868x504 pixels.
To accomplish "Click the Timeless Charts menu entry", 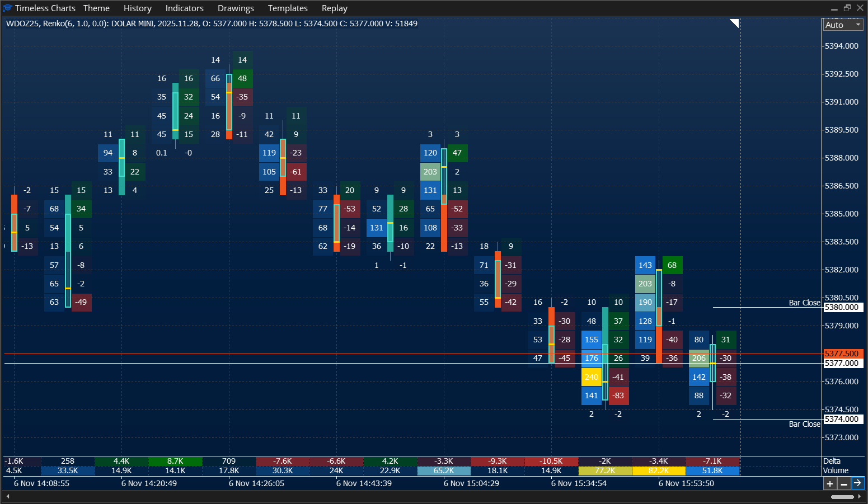I will 46,8.
